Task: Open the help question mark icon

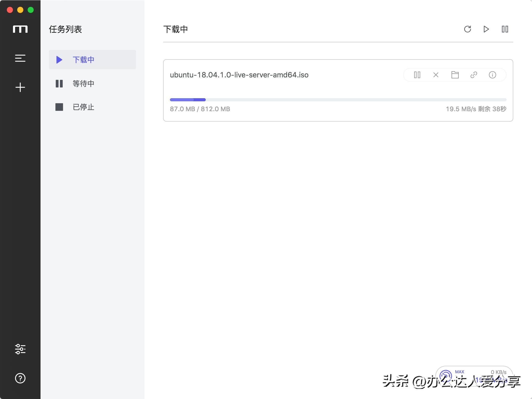Action: [20, 378]
